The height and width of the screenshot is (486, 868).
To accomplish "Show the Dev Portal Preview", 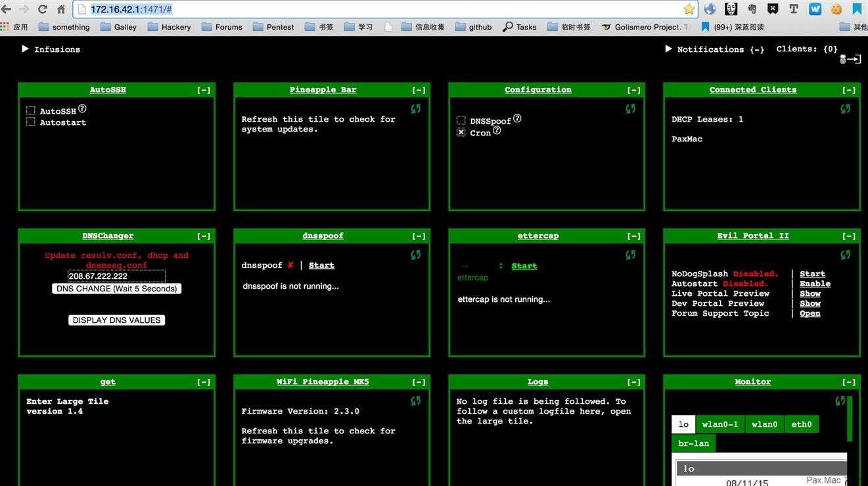I will (x=810, y=303).
